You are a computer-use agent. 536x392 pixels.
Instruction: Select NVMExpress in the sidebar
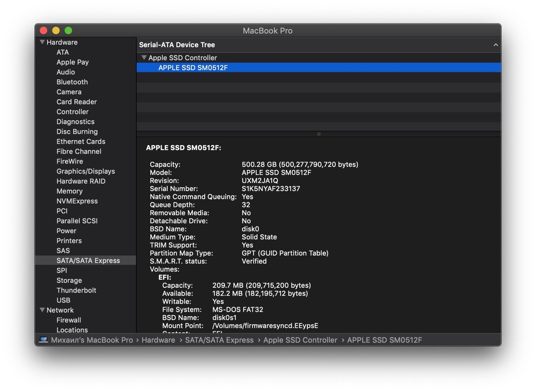coord(77,201)
